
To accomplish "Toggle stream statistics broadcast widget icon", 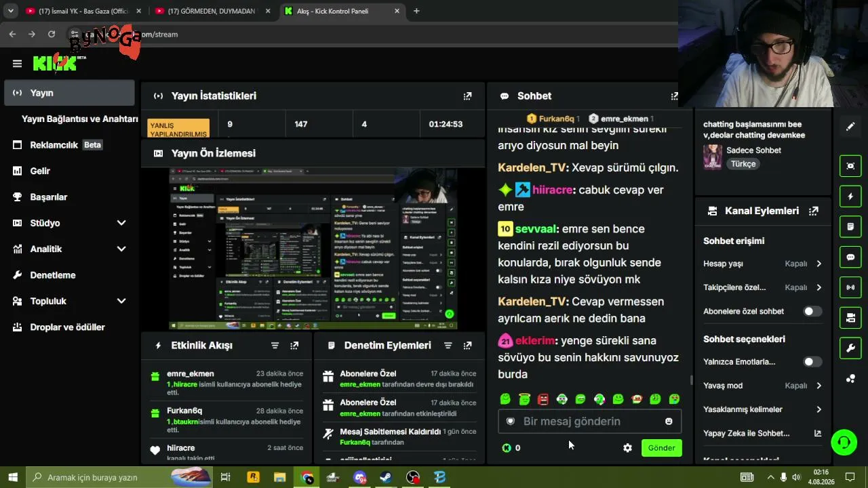I will point(850,287).
